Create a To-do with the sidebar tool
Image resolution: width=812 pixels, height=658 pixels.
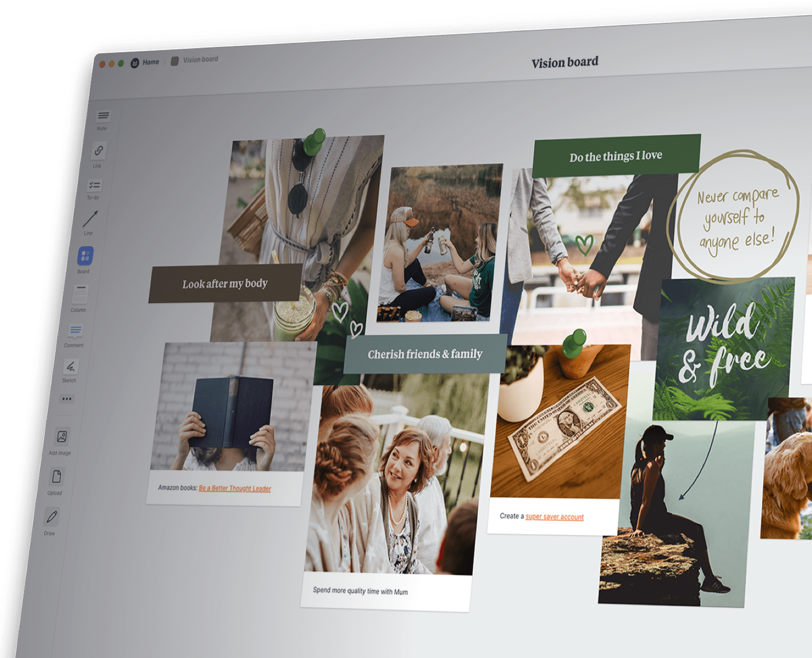94,186
